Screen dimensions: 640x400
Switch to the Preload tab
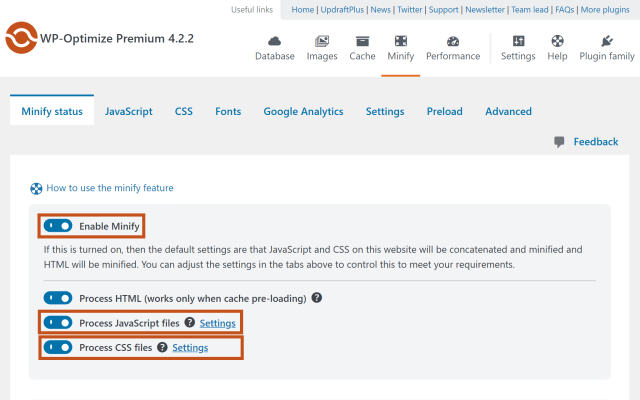(444, 111)
